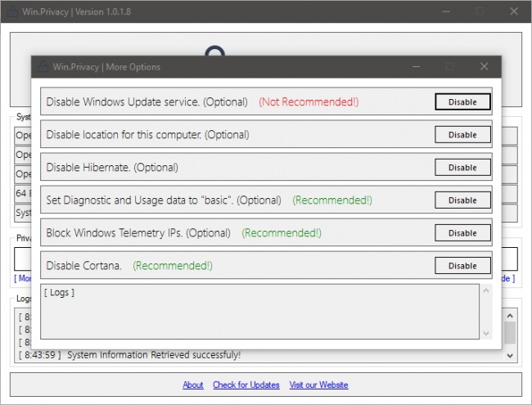532x405 pixels.
Task: Click the "System Information Retrieved successfuly!" log entry
Action: click(x=154, y=355)
